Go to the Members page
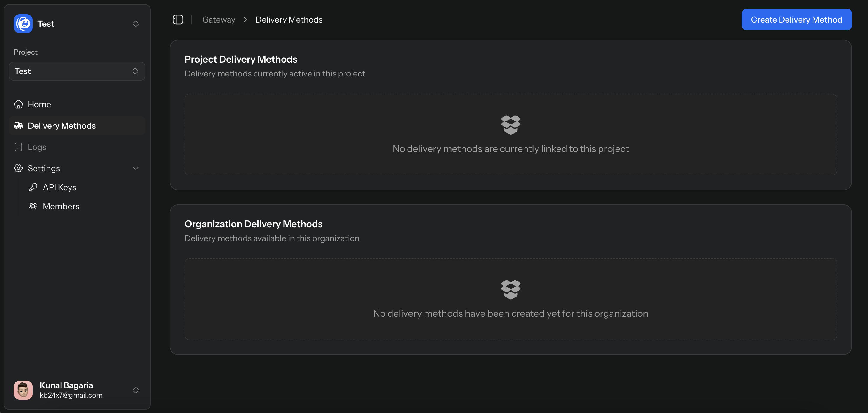Viewport: 868px width, 413px height. 61,206
